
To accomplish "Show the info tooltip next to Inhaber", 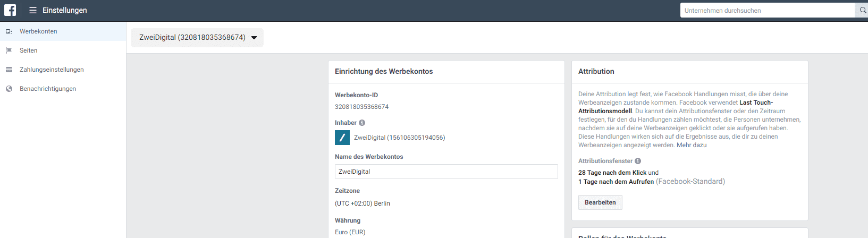I will [x=362, y=123].
